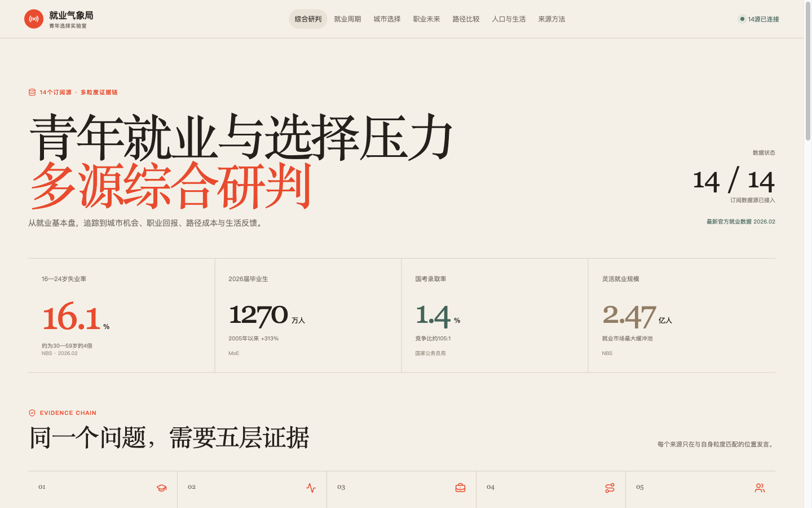Open the 16—24岁失业率 stat card
This screenshot has width=812, height=508.
pyautogui.click(x=121, y=316)
